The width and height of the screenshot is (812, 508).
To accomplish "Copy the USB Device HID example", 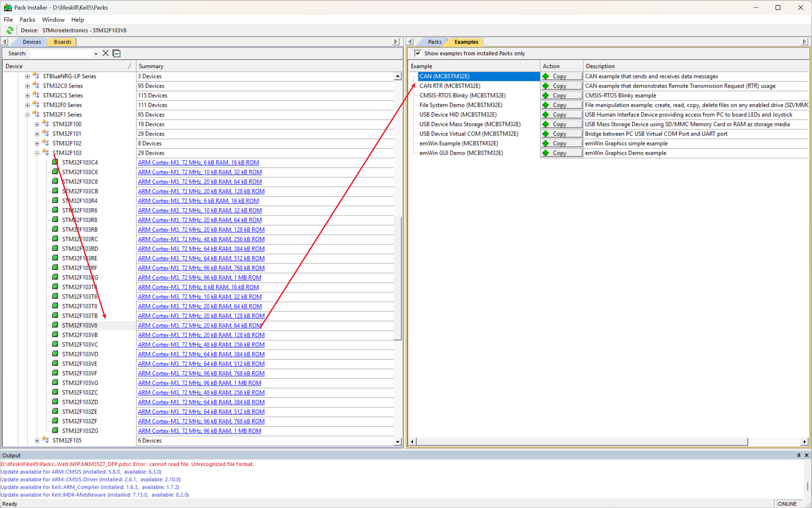I will (562, 115).
